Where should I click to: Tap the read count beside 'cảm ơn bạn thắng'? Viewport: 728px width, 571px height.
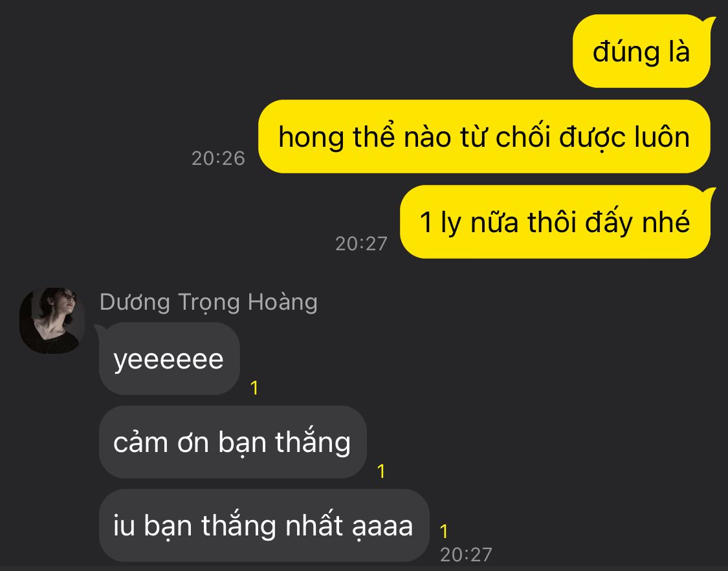381,471
